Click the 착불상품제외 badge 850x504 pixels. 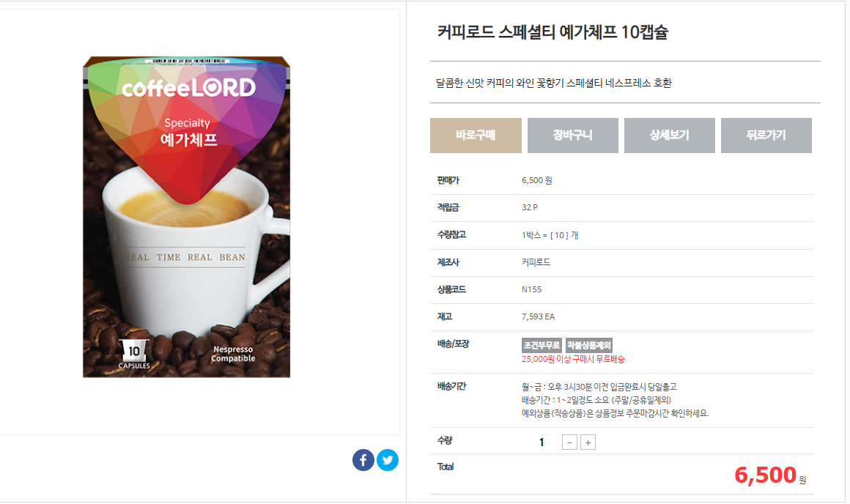(588, 345)
